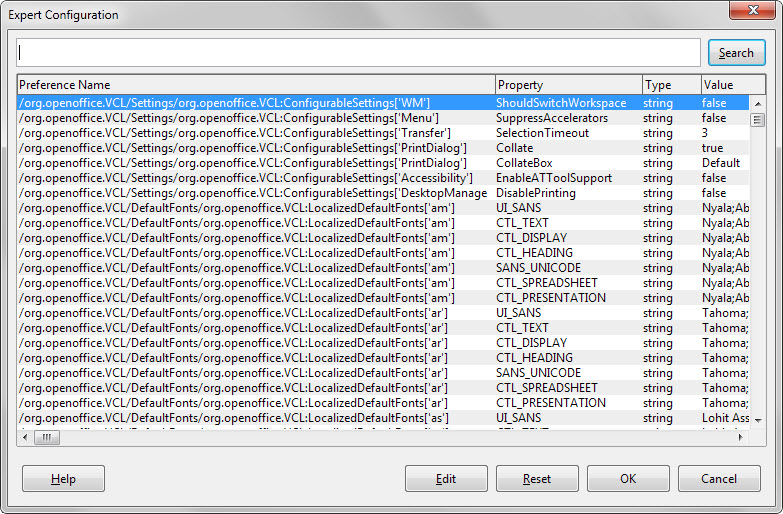Image resolution: width=783 pixels, height=514 pixels.
Task: Select the DisablePrinting row
Action: tap(383, 193)
